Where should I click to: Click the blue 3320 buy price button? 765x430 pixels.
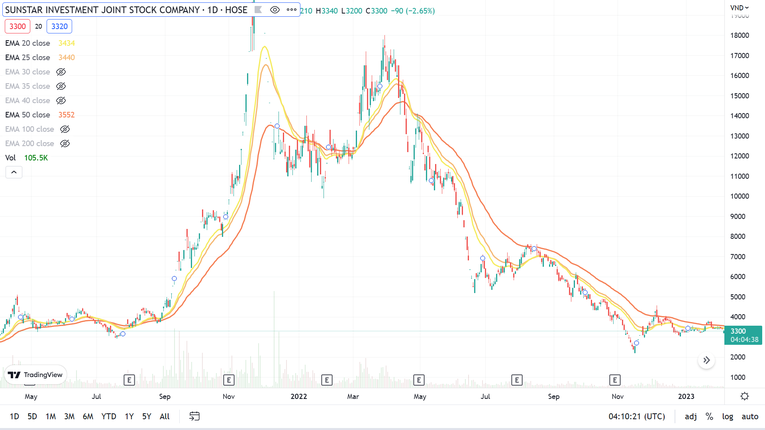pyautogui.click(x=60, y=26)
